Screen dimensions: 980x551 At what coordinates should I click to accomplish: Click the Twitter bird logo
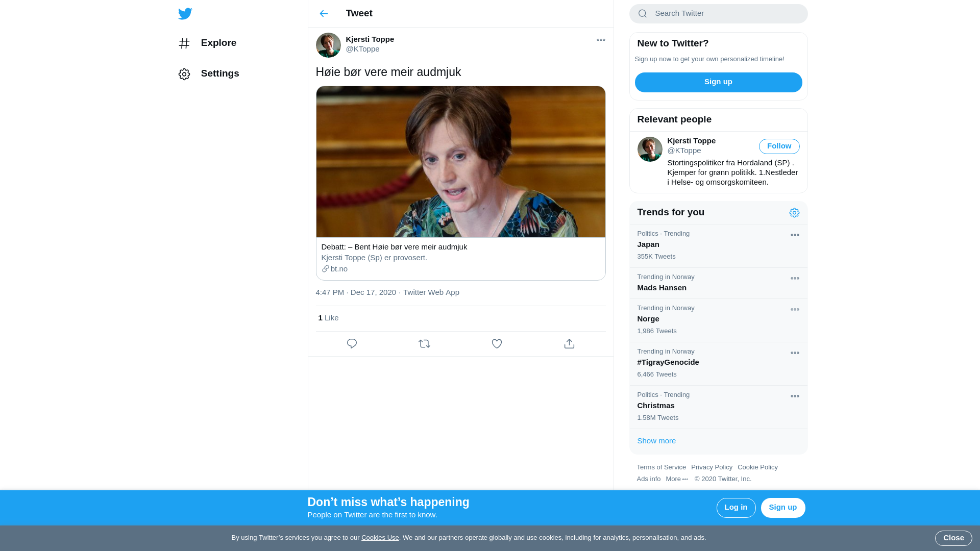(x=185, y=14)
